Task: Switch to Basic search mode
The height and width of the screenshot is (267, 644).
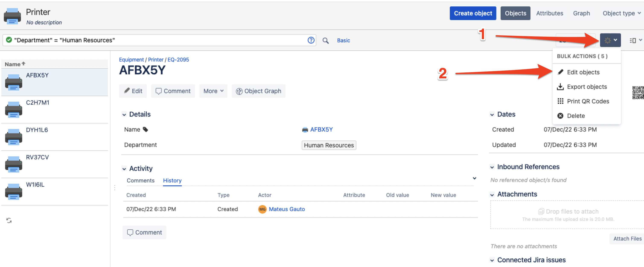Action: pyautogui.click(x=343, y=40)
